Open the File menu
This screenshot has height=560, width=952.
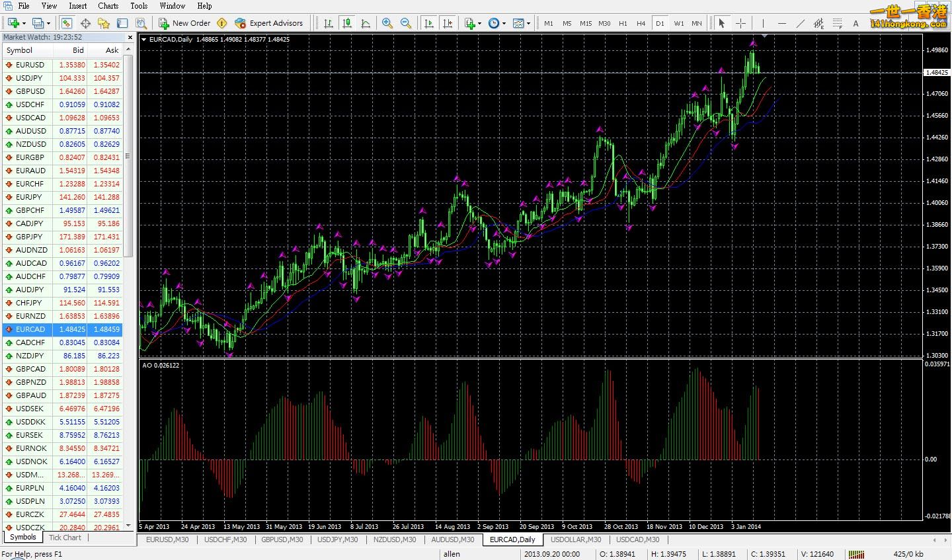tap(24, 5)
